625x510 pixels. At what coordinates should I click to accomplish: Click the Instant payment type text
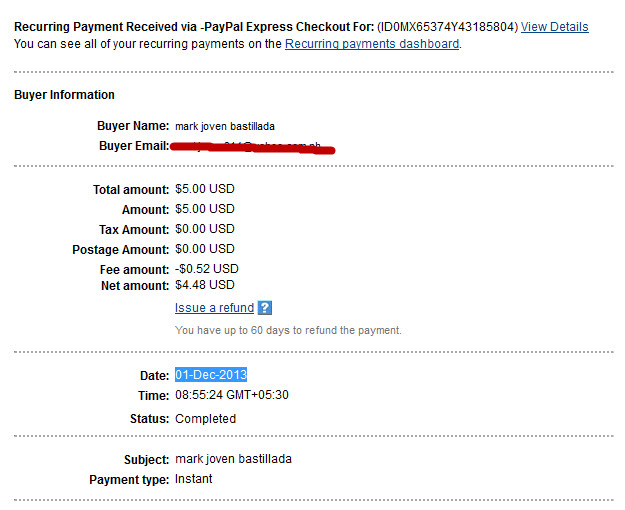click(193, 479)
